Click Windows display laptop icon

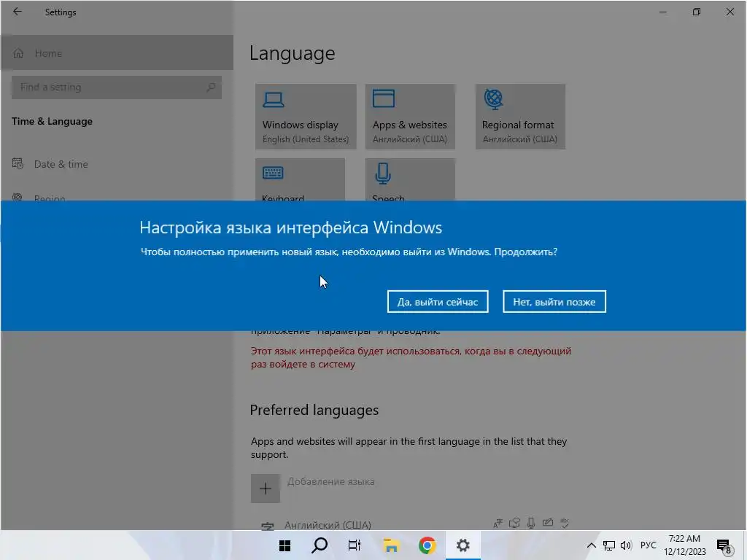click(x=274, y=100)
